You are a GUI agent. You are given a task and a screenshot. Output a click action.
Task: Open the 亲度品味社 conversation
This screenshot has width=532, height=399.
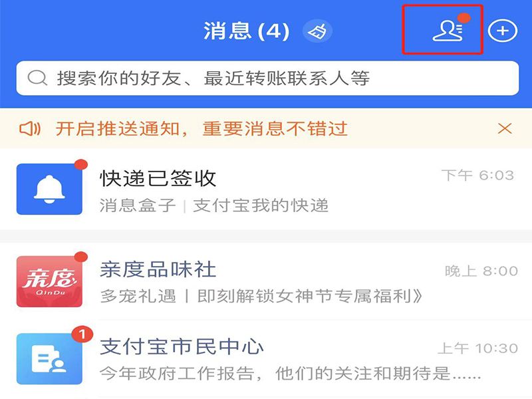266,281
